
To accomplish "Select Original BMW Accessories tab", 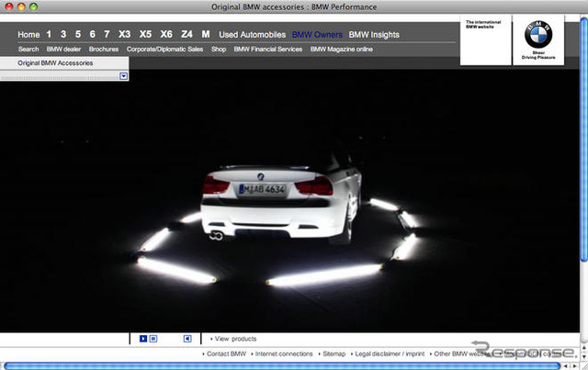I will (x=55, y=63).
